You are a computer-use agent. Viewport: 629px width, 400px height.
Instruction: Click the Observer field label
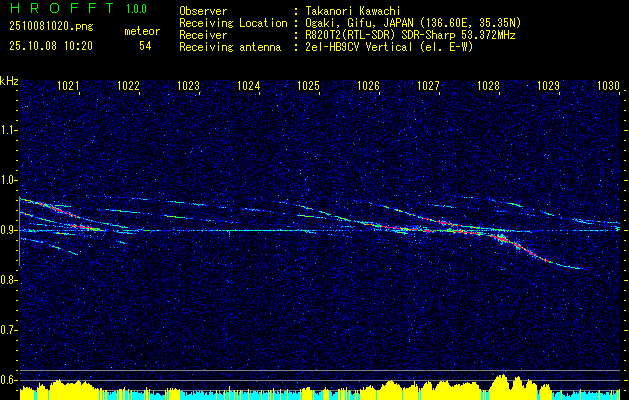click(203, 11)
